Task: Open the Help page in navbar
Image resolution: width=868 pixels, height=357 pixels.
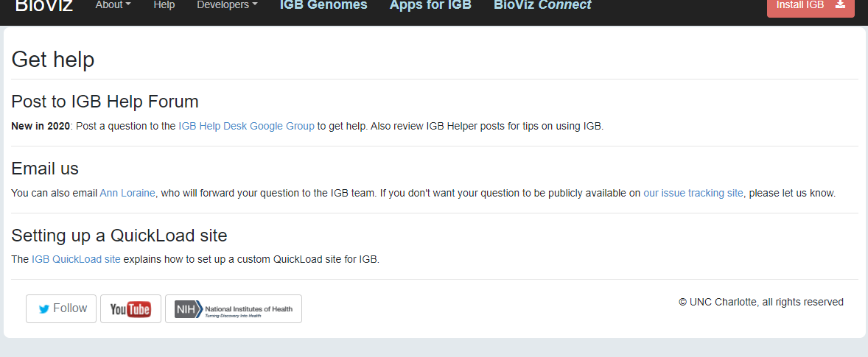Action: click(x=164, y=5)
